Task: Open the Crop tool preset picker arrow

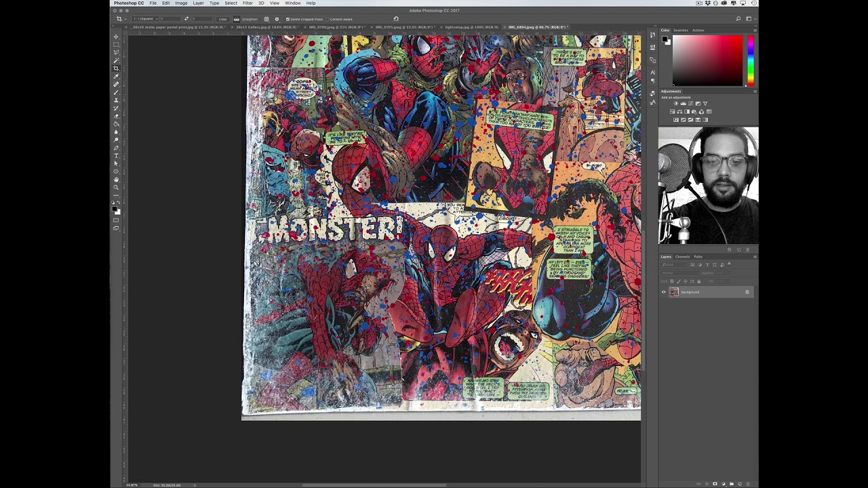Action: 125,19
